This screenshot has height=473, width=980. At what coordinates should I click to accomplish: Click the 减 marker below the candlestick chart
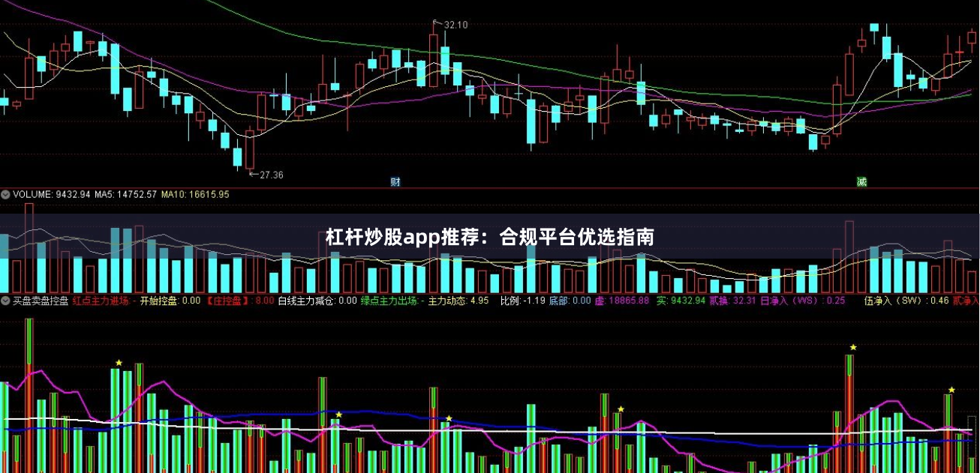coord(861,182)
